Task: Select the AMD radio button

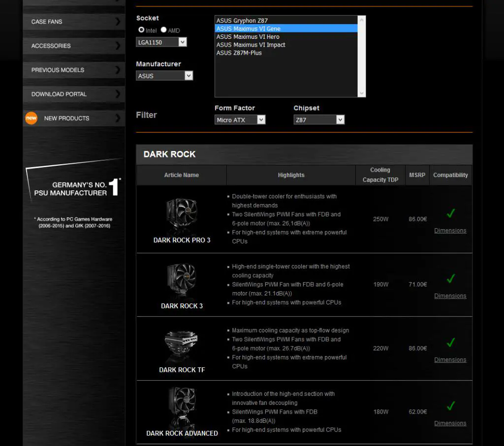Action: tap(162, 30)
